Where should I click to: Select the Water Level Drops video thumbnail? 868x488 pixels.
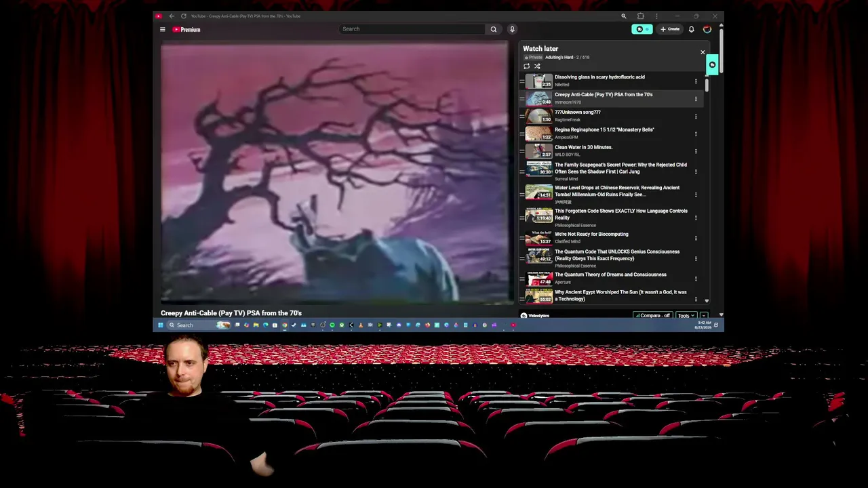[x=539, y=192]
